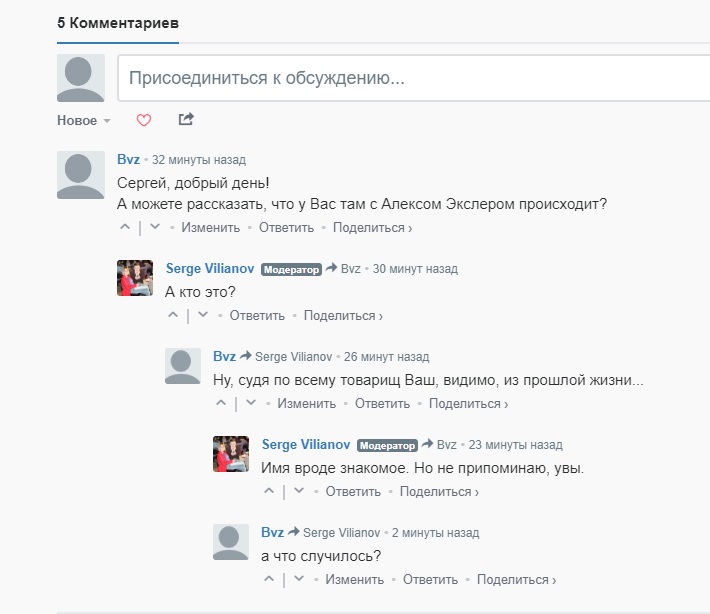Upvote Bvz's comment posted 32 minutes ago

125,227
